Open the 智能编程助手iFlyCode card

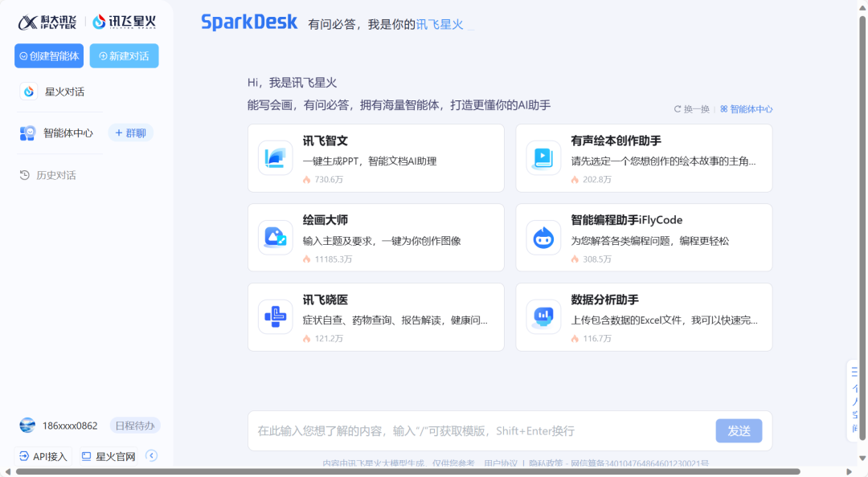click(644, 238)
